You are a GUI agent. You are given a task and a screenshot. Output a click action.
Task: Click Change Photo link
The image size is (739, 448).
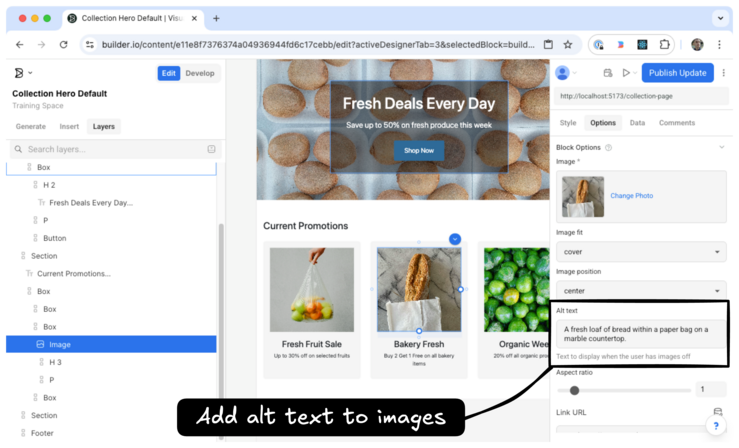632,196
